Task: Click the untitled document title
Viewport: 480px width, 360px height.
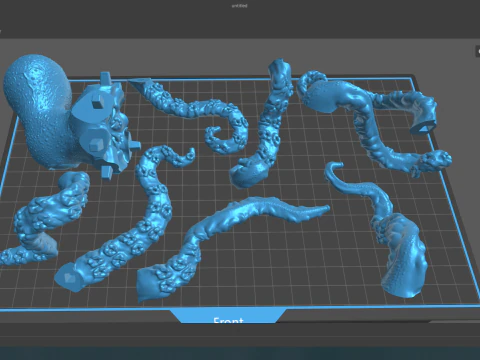Action: coord(239,6)
